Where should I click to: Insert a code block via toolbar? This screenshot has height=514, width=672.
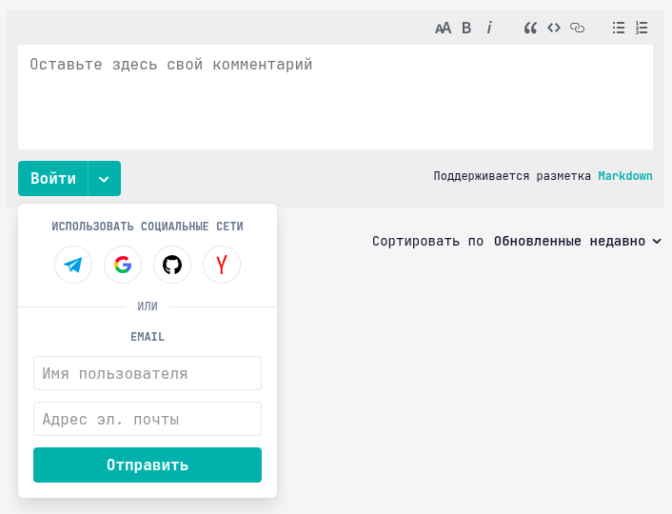tap(553, 28)
